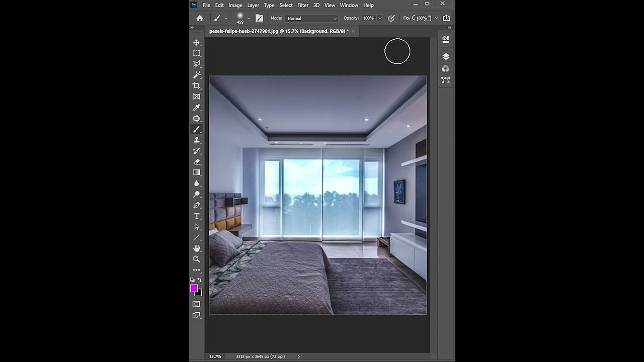Open the Channels panel icon
Screen dimensions: 644x362
(x=446, y=68)
